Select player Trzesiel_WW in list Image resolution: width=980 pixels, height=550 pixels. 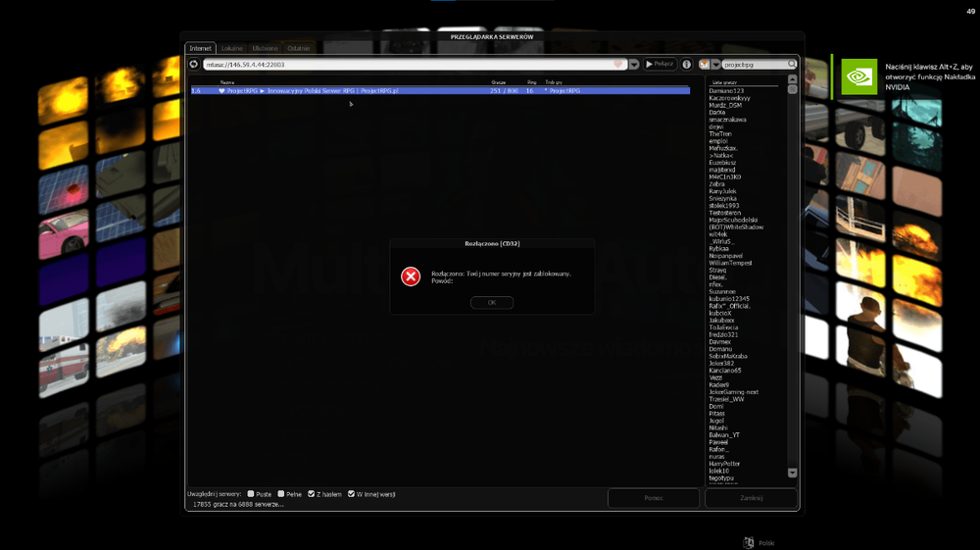pos(726,399)
